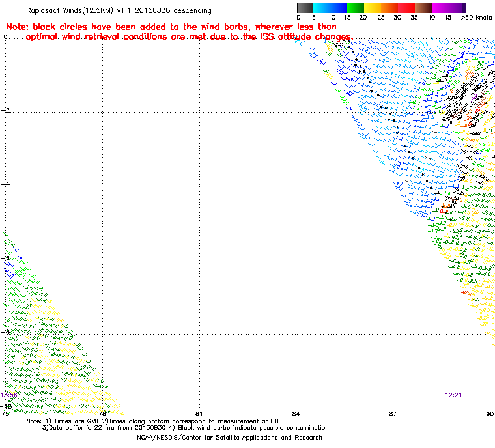Select the yellow 20–25 knots legend color

pos(373,8)
